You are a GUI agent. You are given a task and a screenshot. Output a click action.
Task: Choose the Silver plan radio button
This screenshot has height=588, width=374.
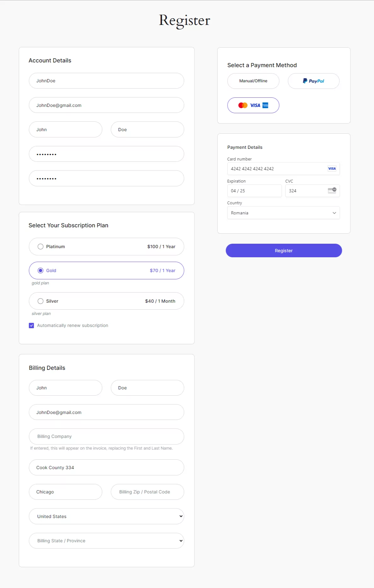(x=40, y=301)
